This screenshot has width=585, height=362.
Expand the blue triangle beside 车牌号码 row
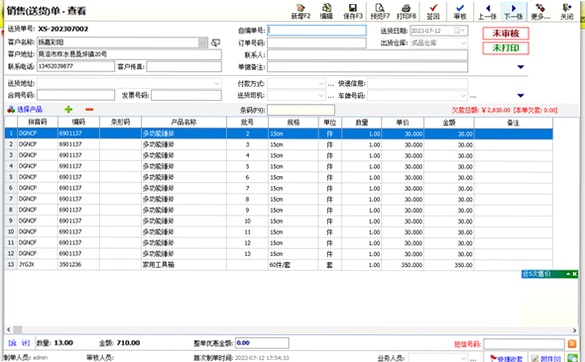point(521,96)
